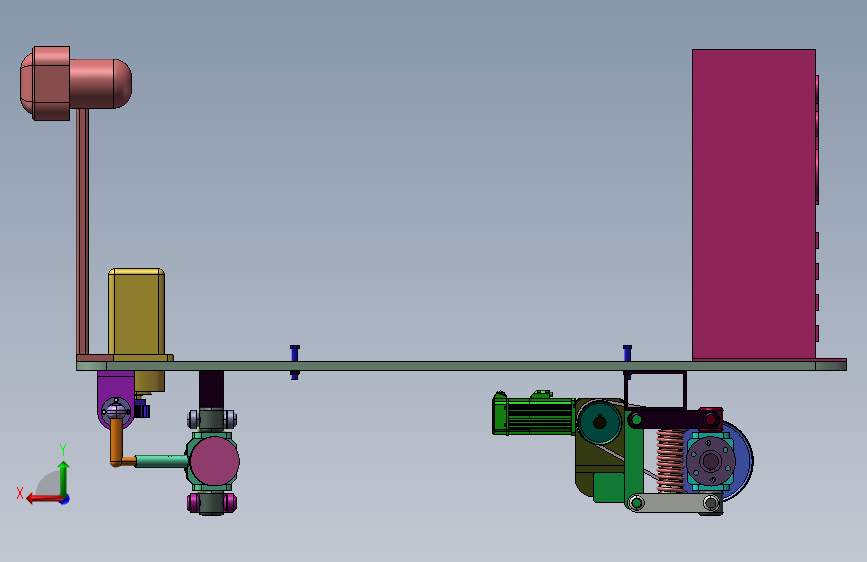Click the bolted hub flange center
The width and height of the screenshot is (867, 562).
pos(711,461)
